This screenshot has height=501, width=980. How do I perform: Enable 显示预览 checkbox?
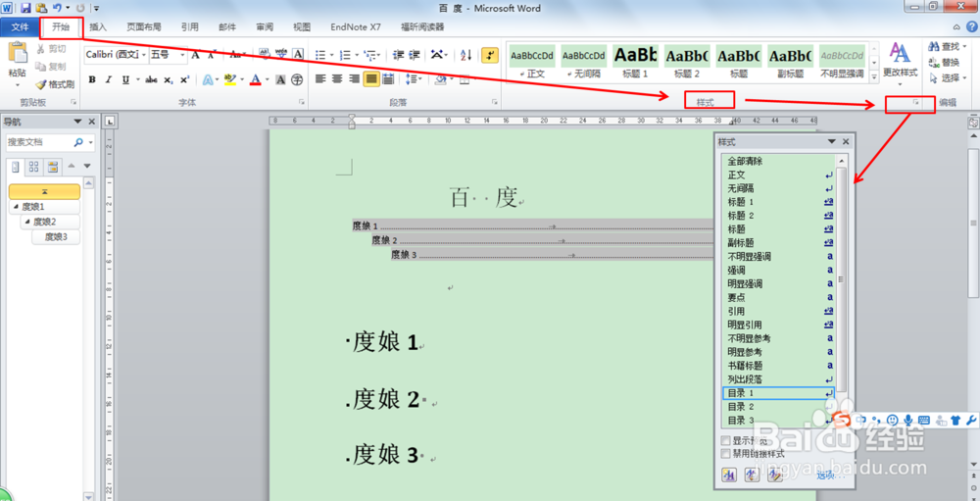coord(725,441)
